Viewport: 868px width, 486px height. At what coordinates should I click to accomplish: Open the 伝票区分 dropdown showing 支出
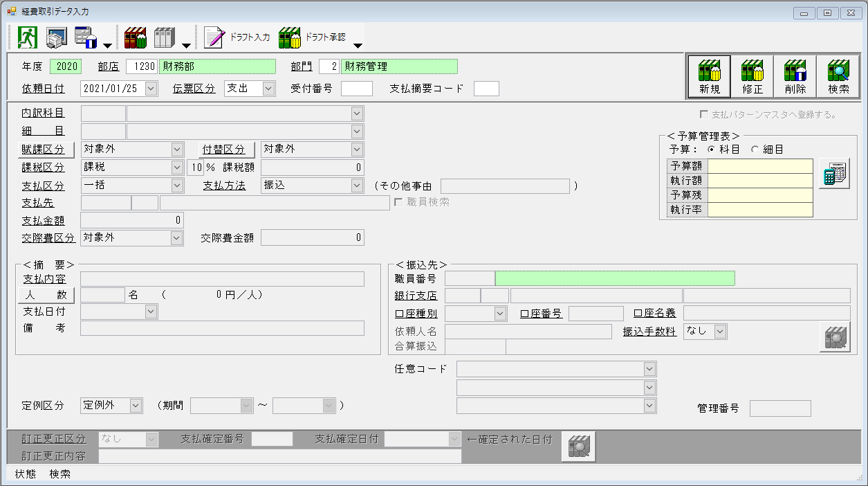click(x=268, y=89)
